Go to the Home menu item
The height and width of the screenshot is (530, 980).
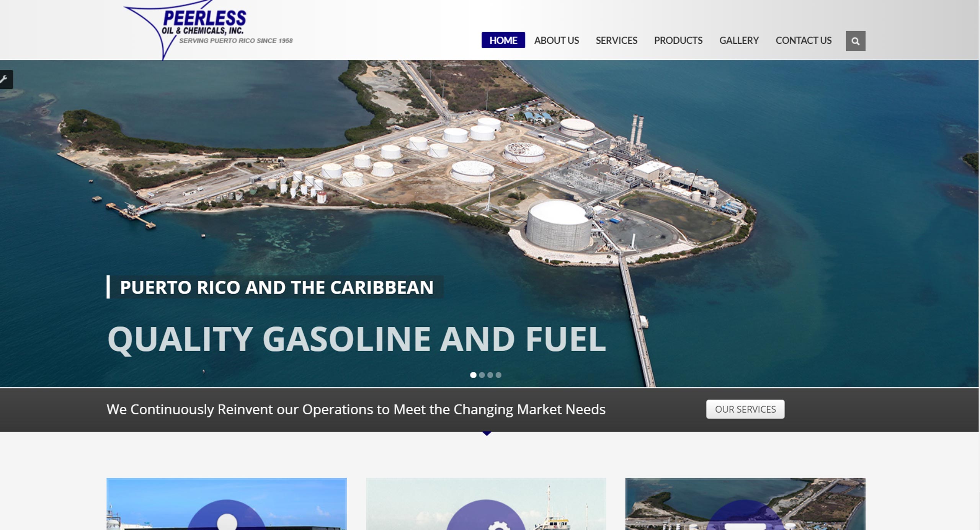pyautogui.click(x=503, y=40)
